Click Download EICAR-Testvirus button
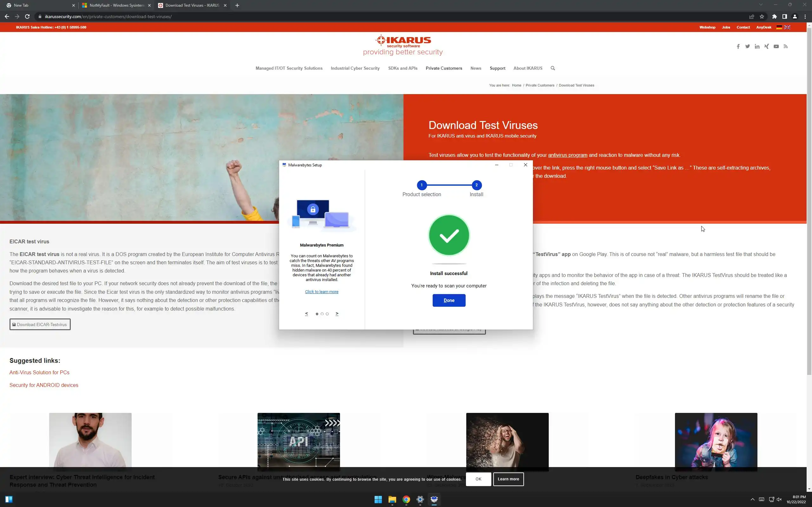The width and height of the screenshot is (812, 507). point(40,324)
